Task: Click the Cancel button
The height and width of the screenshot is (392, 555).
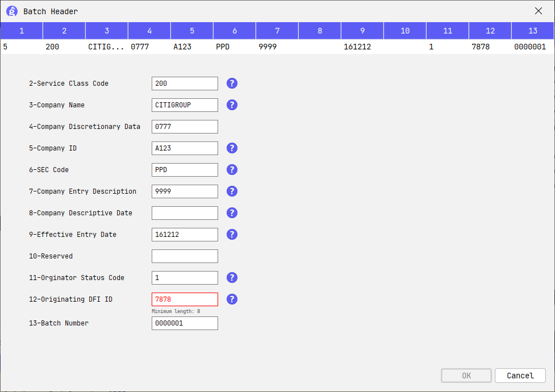Action: point(520,376)
